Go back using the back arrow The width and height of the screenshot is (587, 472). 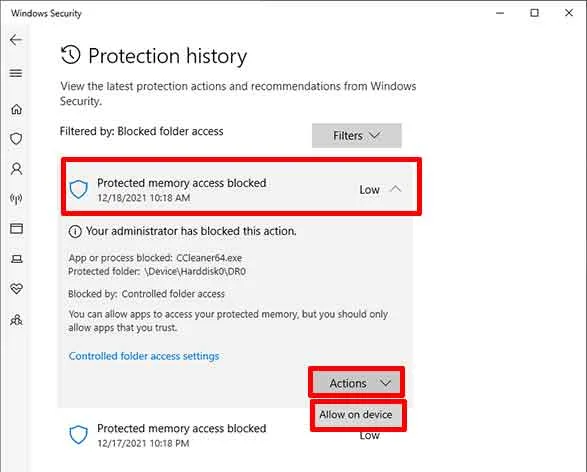[x=16, y=40]
